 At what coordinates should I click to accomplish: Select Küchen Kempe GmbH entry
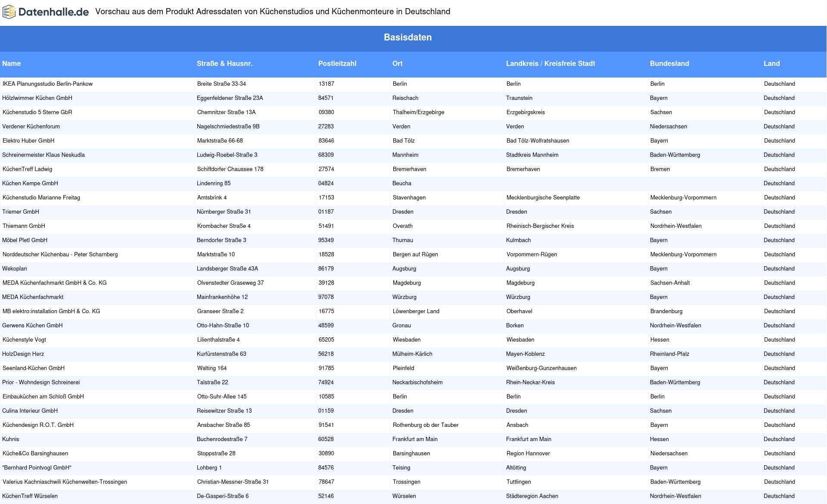30,184
